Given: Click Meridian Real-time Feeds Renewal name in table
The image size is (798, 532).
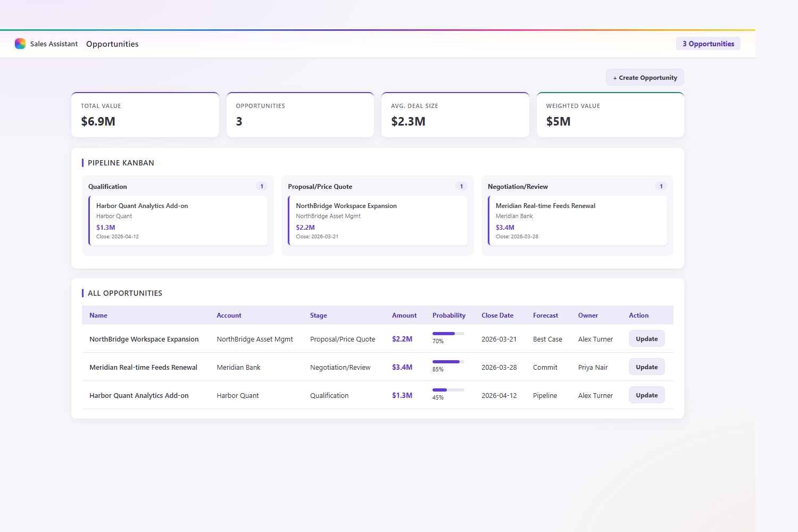Looking at the screenshot, I should pos(143,367).
